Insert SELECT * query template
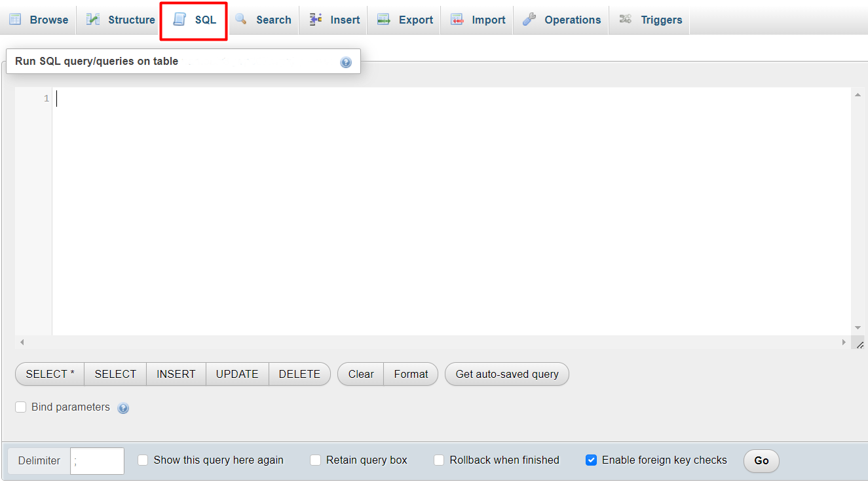This screenshot has height=482, width=868. [x=50, y=374]
